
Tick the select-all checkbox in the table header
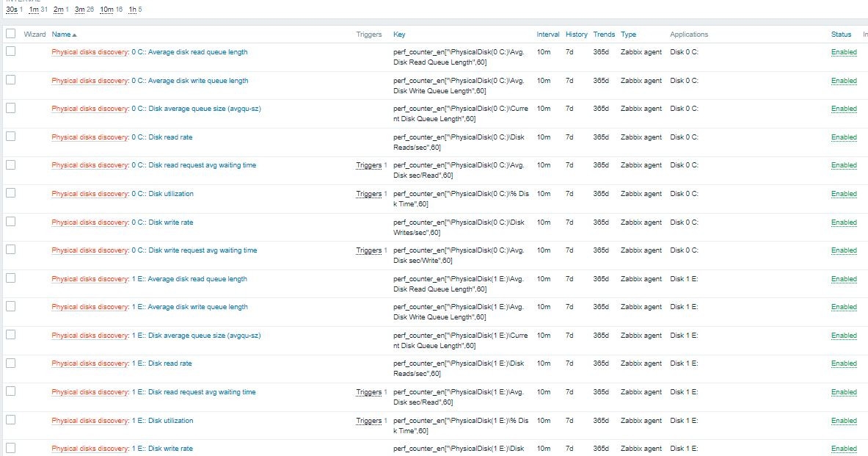click(10, 34)
